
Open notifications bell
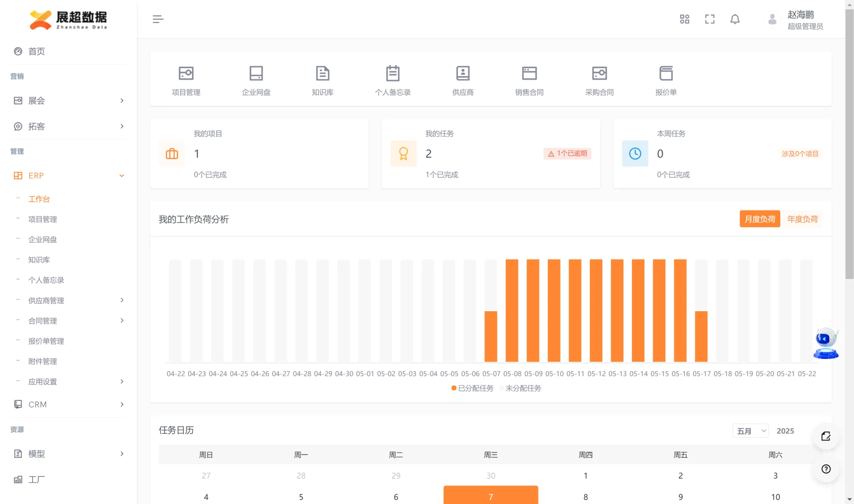pos(735,19)
